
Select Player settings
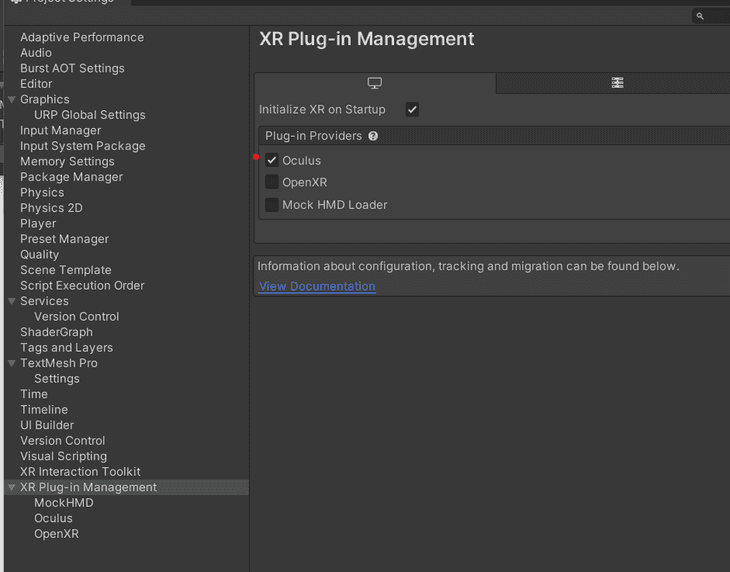(x=38, y=223)
